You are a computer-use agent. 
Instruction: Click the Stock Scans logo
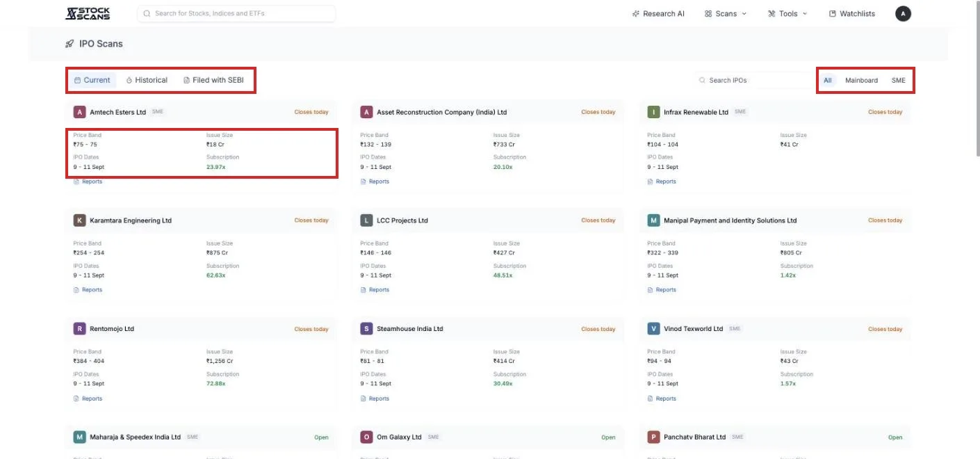coord(87,13)
